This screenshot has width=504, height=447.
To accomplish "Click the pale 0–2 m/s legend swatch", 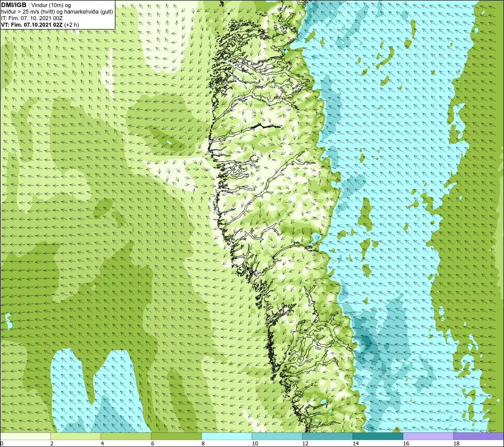I will pyautogui.click(x=25, y=436).
